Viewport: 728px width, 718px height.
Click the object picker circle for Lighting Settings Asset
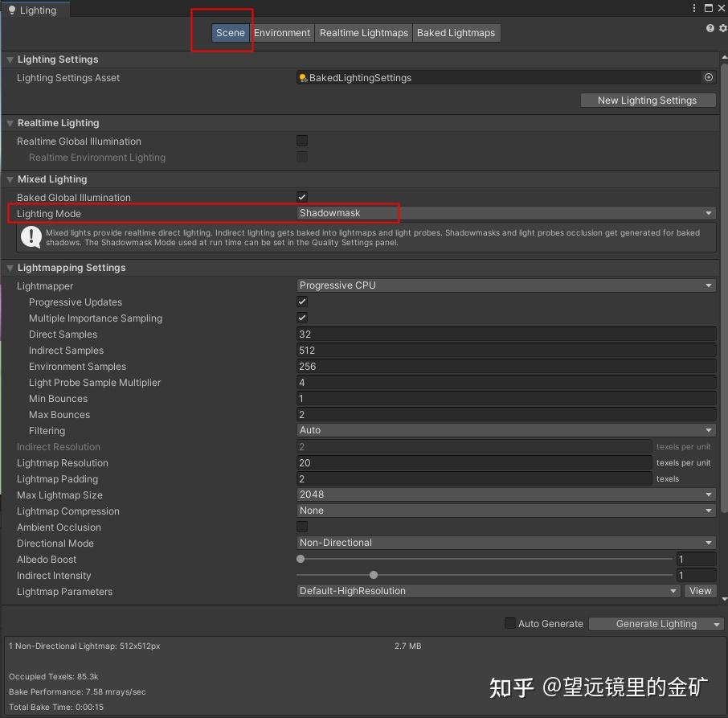click(708, 77)
